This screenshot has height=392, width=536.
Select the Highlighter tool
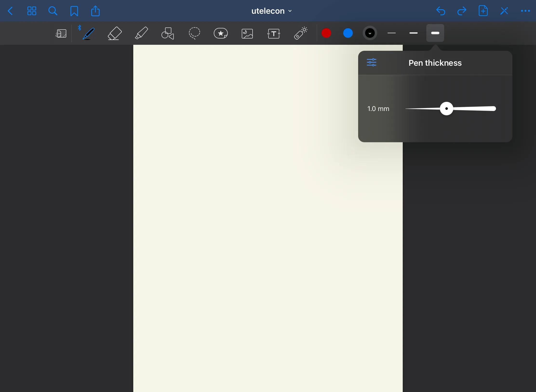[x=141, y=33]
